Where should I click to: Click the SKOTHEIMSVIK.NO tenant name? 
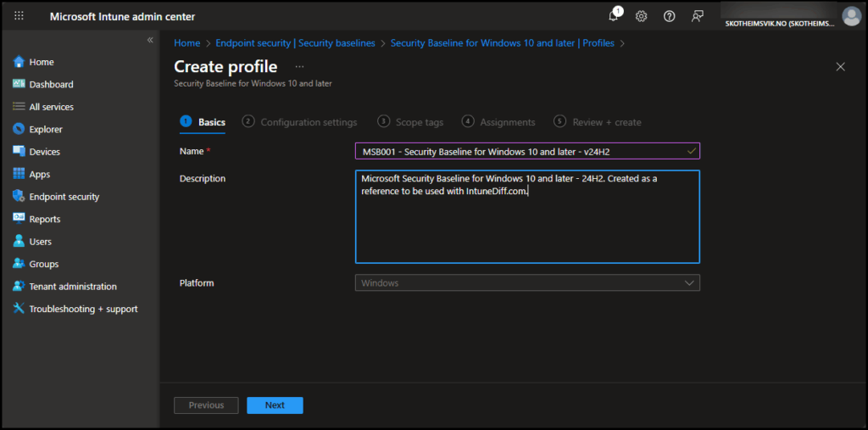(780, 24)
